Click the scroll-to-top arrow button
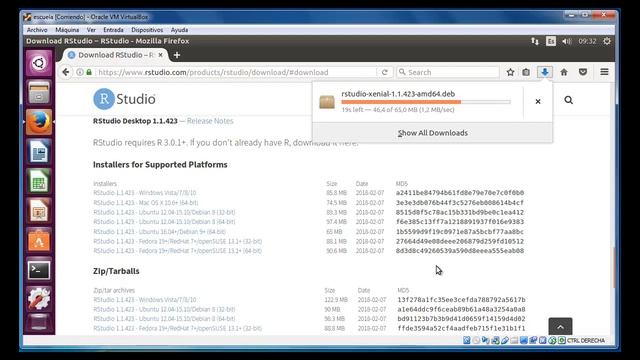The image size is (640, 360). [560, 327]
